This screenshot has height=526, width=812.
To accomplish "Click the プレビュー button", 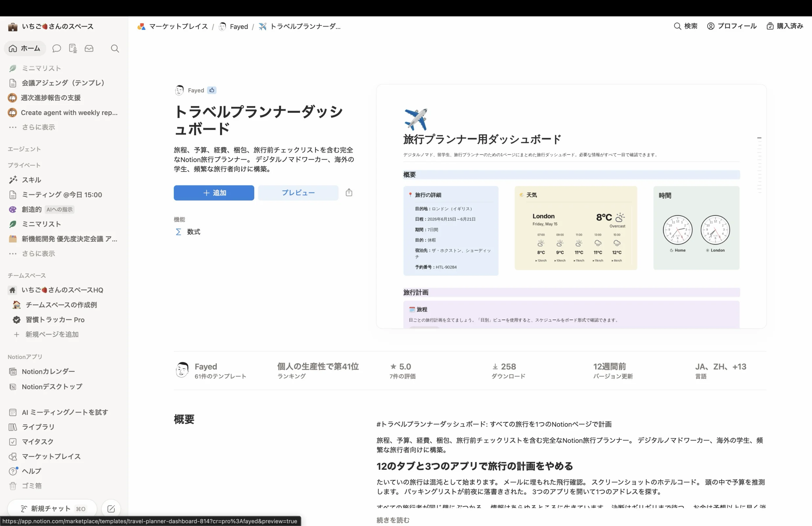I will 298,193.
